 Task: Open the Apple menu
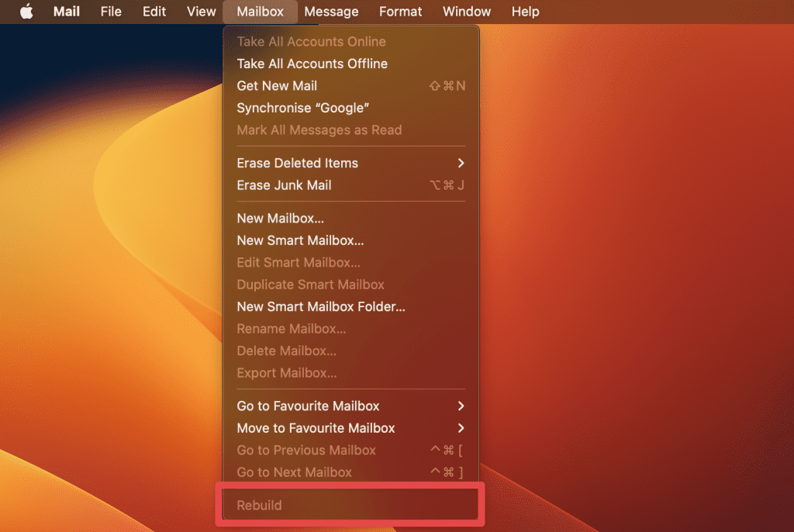point(26,11)
